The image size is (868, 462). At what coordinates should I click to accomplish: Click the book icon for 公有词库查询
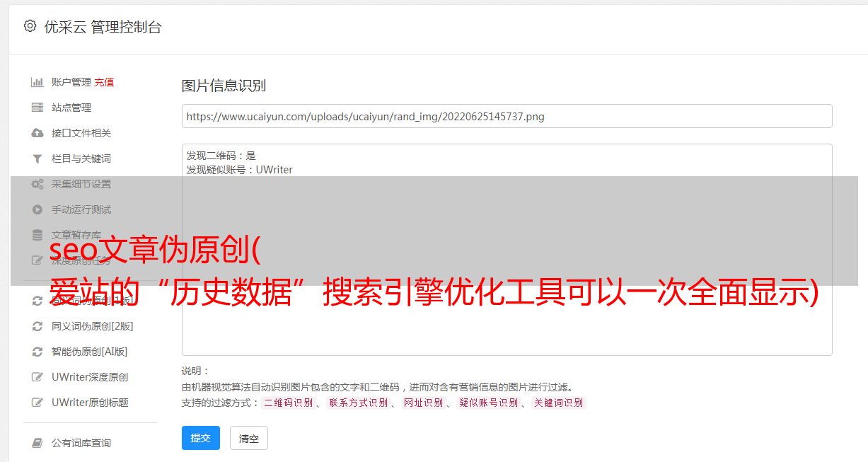point(37,443)
